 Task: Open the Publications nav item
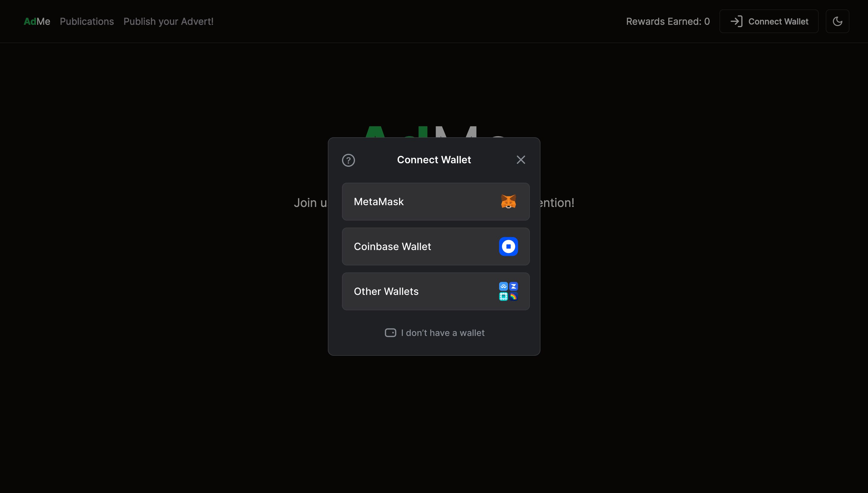[87, 21]
